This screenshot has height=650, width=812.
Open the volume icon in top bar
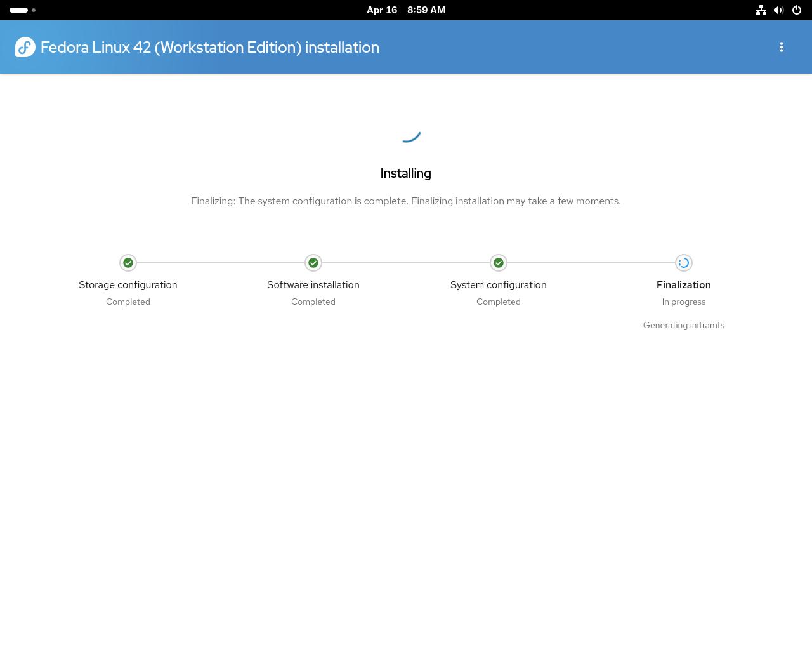(x=779, y=10)
